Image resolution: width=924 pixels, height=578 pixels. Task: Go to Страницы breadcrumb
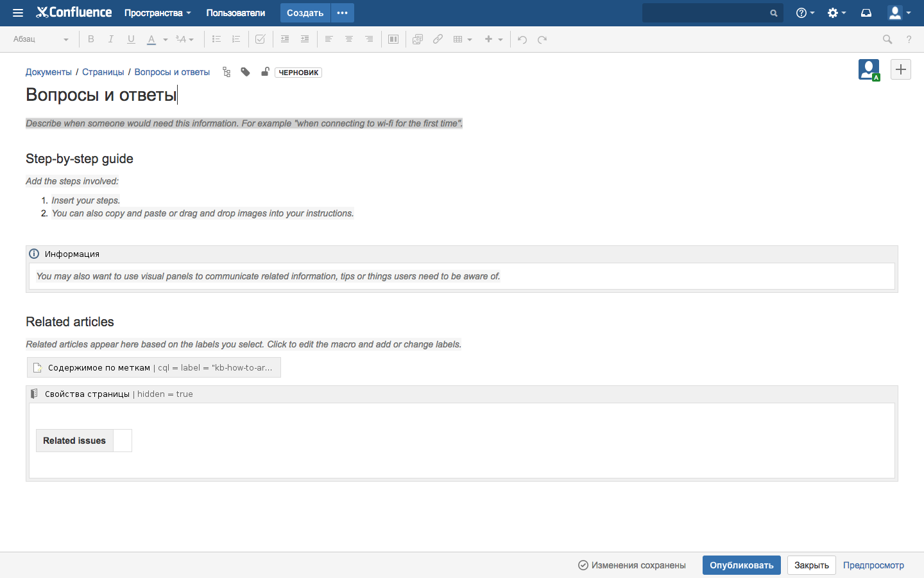[103, 72]
